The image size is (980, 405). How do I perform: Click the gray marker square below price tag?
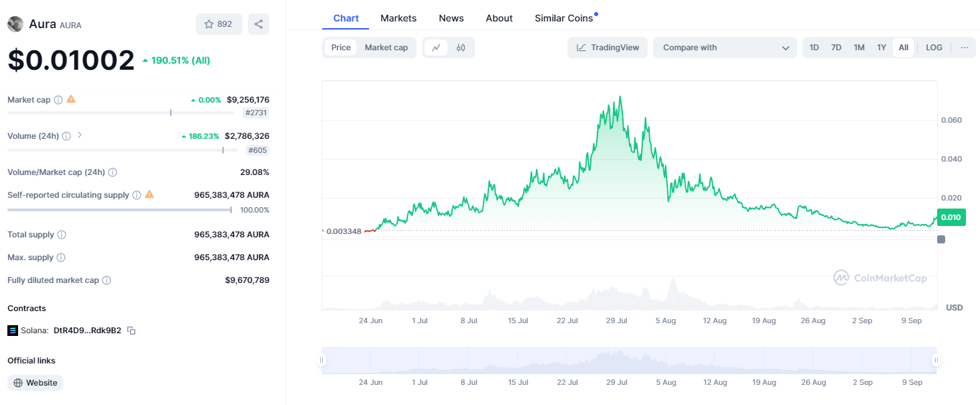tap(941, 239)
